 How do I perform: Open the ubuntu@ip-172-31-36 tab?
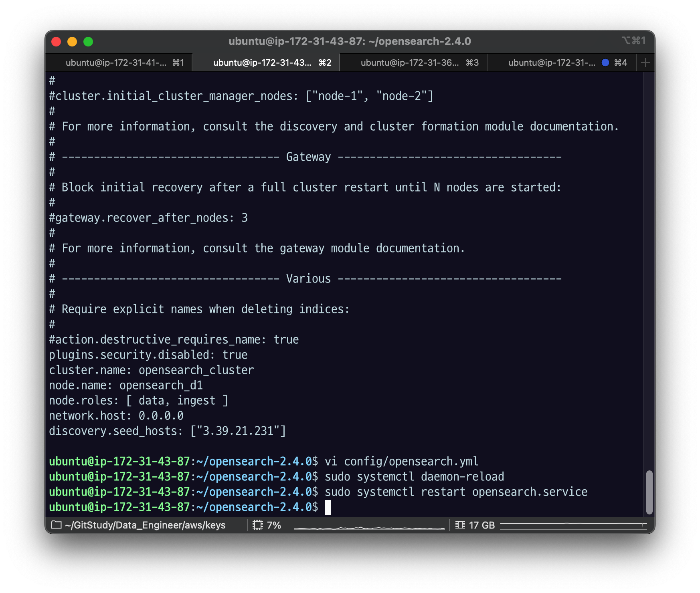point(413,63)
